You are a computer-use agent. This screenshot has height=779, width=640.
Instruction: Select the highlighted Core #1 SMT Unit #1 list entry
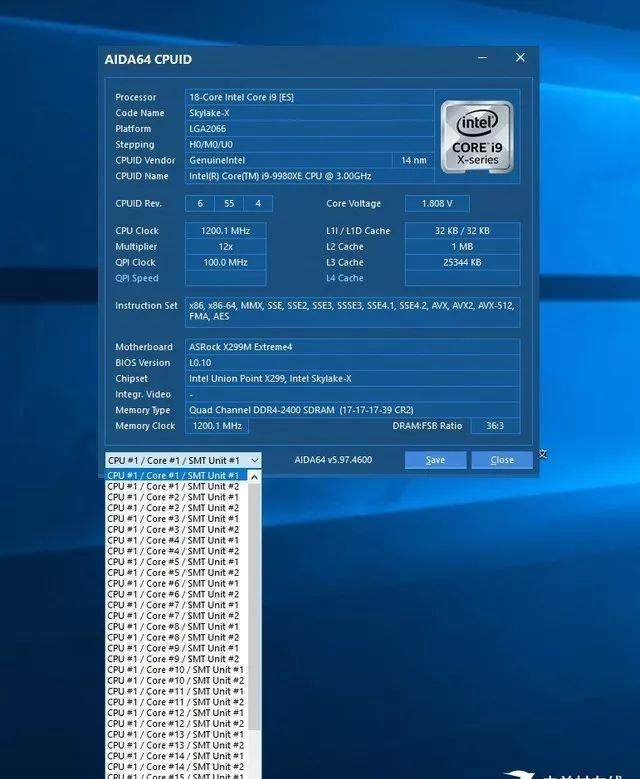pyautogui.click(x=173, y=476)
